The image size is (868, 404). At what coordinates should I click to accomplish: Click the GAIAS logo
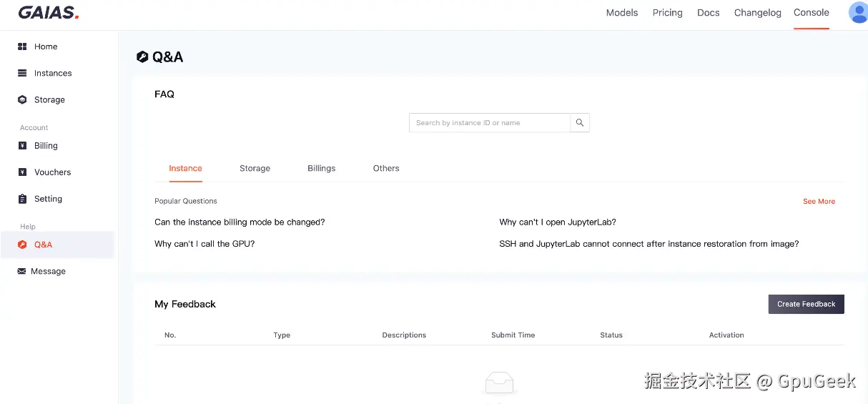pos(49,13)
